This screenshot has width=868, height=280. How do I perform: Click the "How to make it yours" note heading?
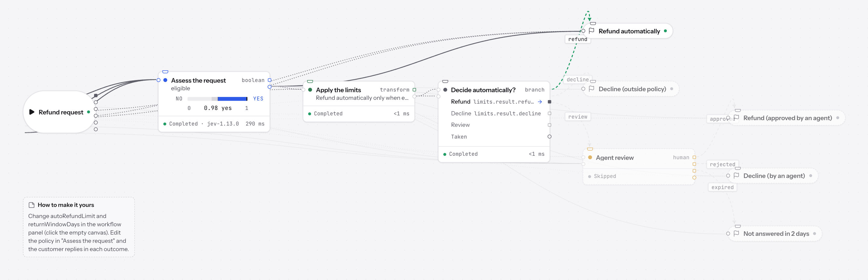[x=66, y=205]
